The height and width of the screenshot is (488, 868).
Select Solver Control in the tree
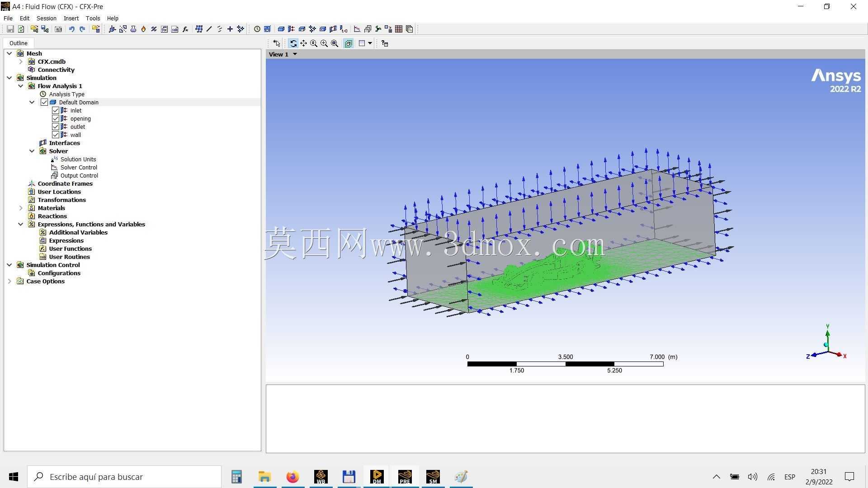79,167
